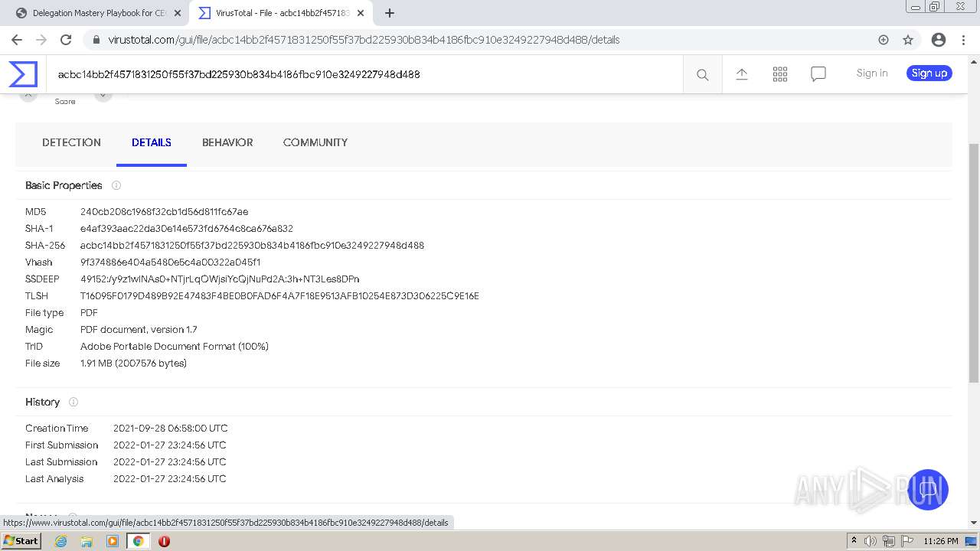Click the Sign up button
Image resolution: width=980 pixels, height=551 pixels.
(929, 73)
